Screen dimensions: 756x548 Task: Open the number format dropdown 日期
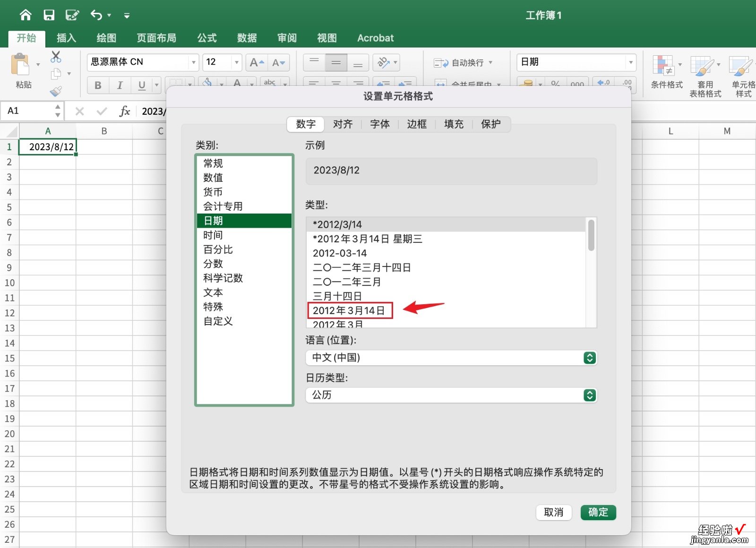630,62
